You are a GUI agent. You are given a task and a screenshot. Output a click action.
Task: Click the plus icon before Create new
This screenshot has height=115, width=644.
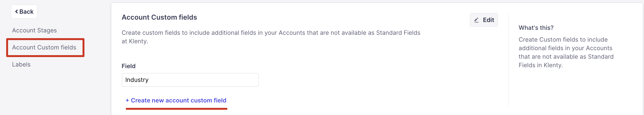pyautogui.click(x=127, y=100)
